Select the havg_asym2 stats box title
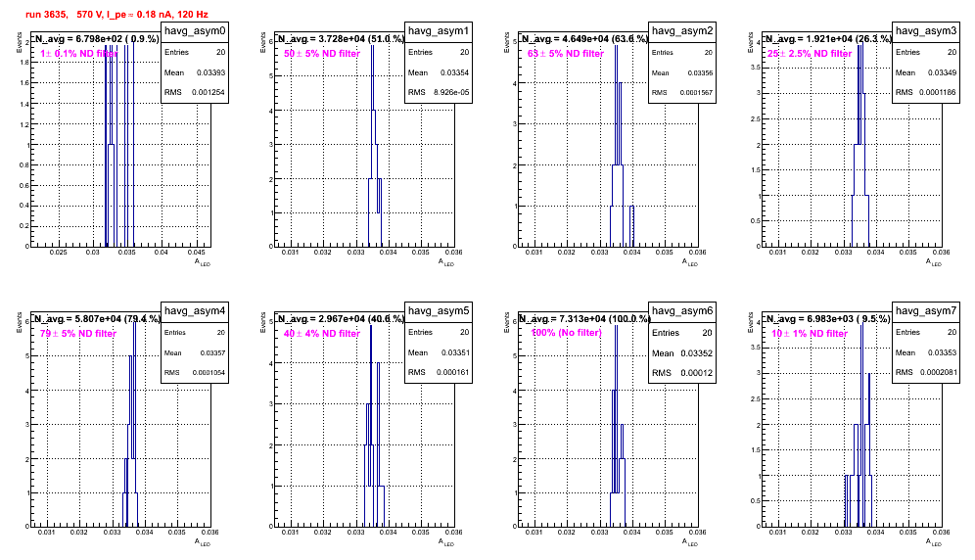The height and width of the screenshot is (560, 975). pos(682,31)
